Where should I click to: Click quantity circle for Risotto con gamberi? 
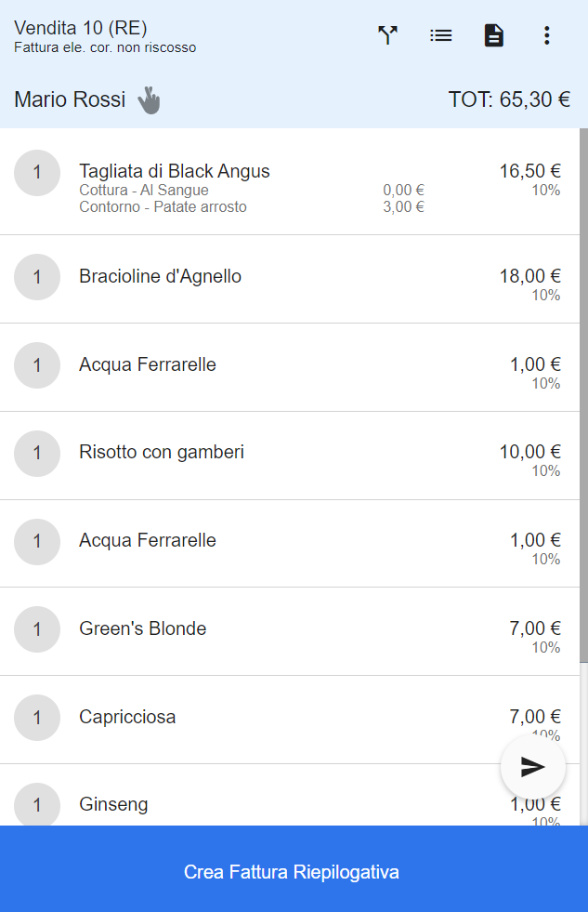point(37,453)
